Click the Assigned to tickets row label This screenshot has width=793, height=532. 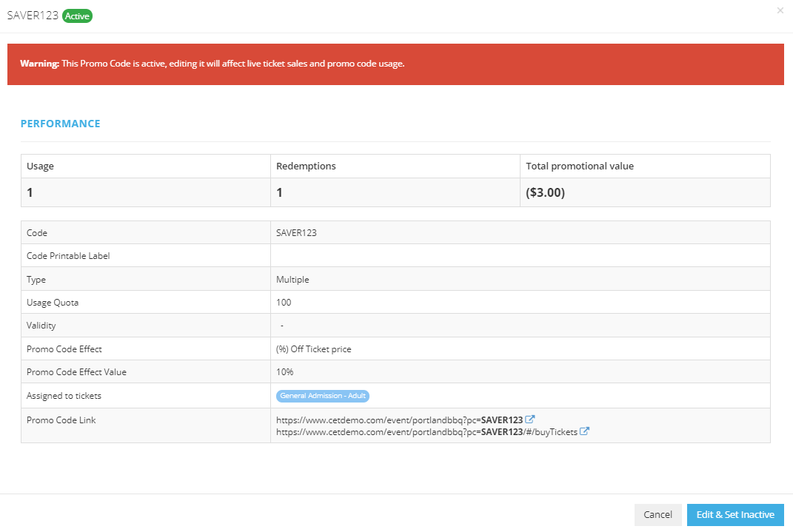pos(64,396)
